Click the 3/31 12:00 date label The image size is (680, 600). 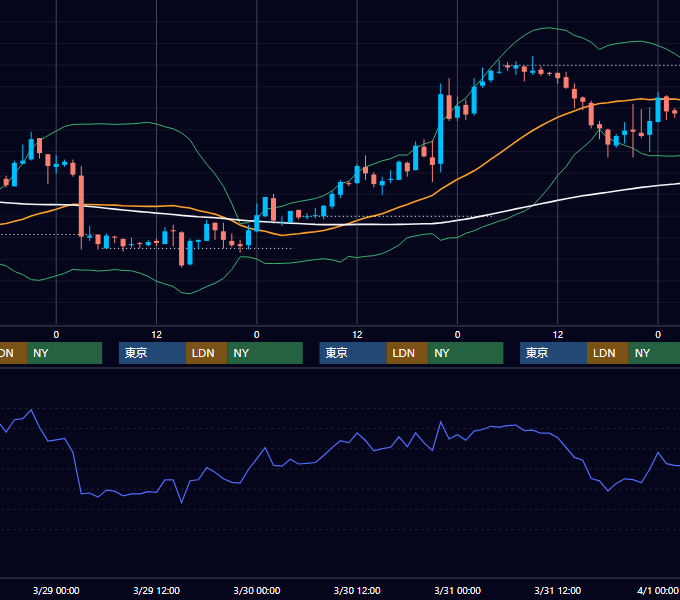557,590
